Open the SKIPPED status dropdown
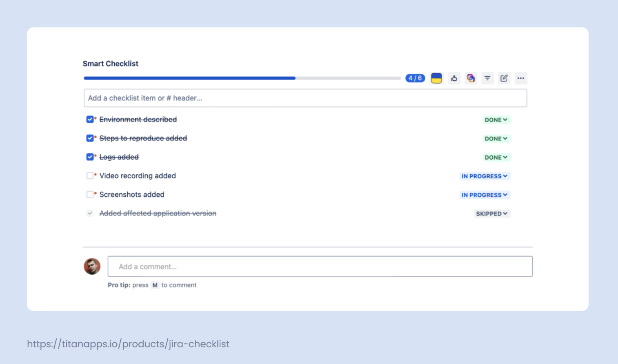 [x=491, y=214]
